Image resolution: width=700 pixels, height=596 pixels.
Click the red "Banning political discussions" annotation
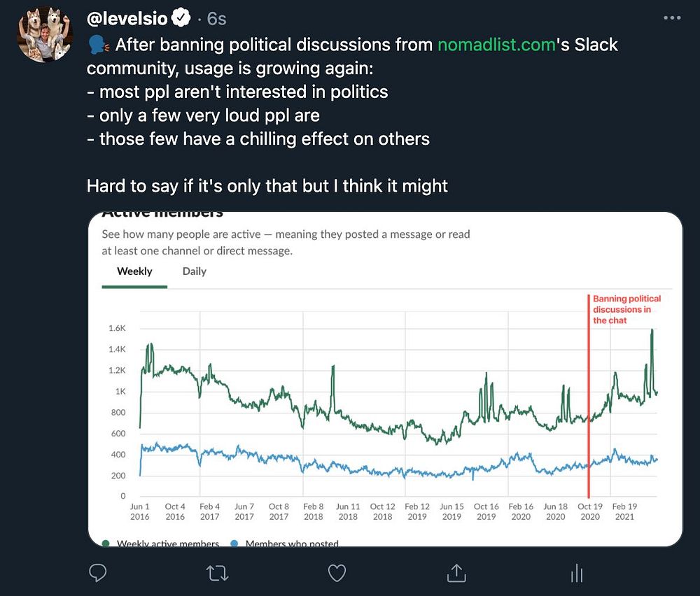tap(626, 309)
